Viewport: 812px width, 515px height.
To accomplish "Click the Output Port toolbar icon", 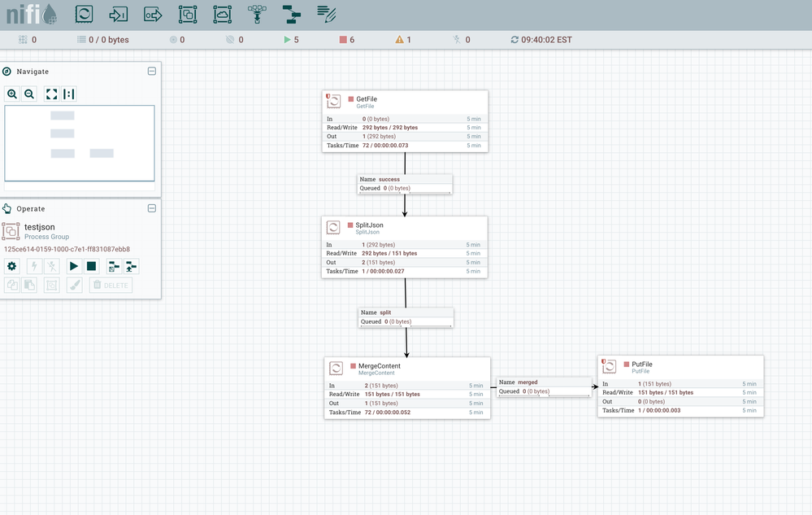I will [x=153, y=14].
